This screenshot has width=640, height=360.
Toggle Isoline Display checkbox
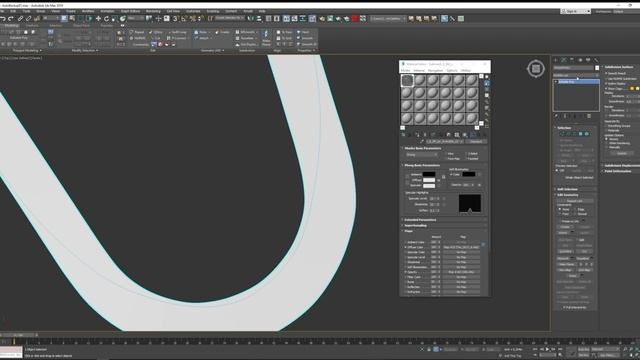pyautogui.click(x=606, y=83)
